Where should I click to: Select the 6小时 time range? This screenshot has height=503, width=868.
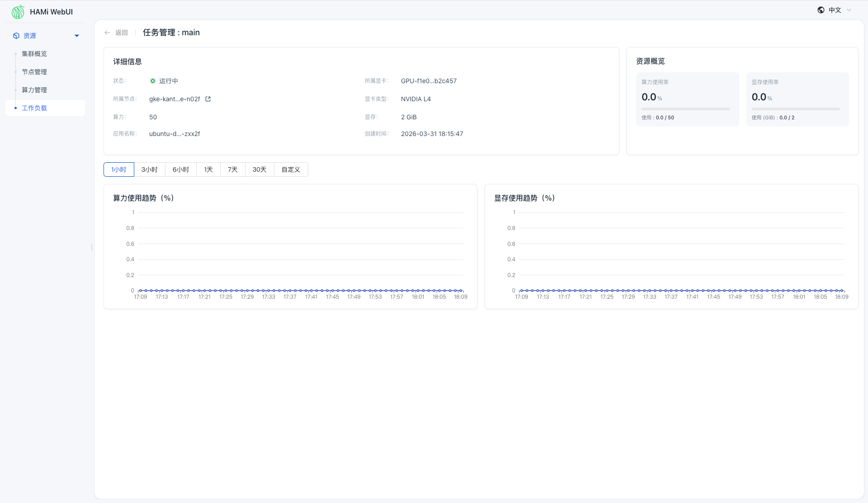[181, 169]
